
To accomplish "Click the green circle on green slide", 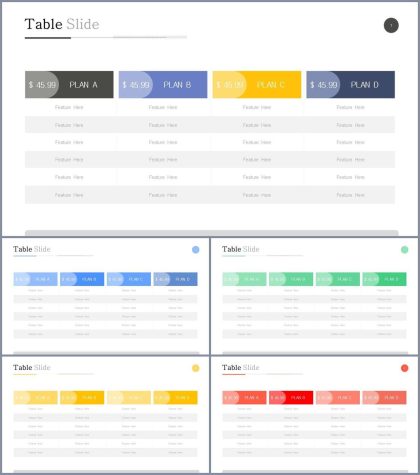I will [x=404, y=250].
